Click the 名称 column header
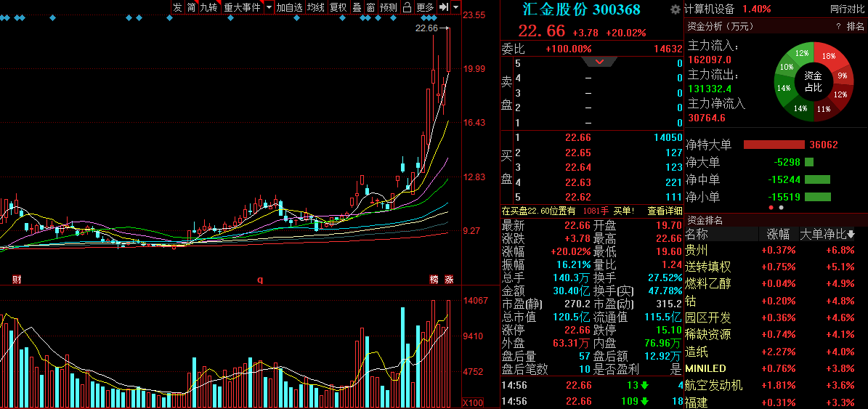Image resolution: width=868 pixels, height=409 pixels. (x=697, y=233)
